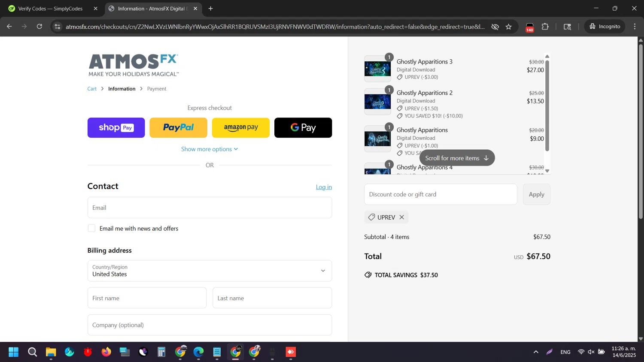Screen dimensions: 644x362
Task: Click the muted volume tray icon
Action: 591,352
